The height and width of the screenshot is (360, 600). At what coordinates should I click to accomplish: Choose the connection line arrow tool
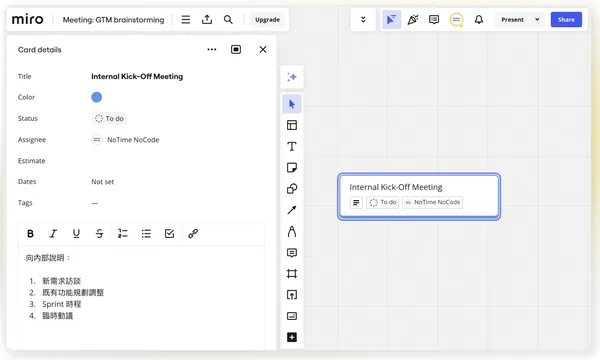click(x=292, y=210)
